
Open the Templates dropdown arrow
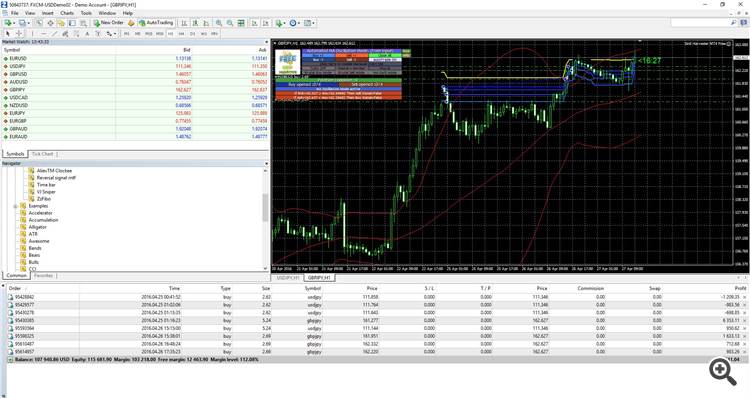pyautogui.click(x=313, y=23)
